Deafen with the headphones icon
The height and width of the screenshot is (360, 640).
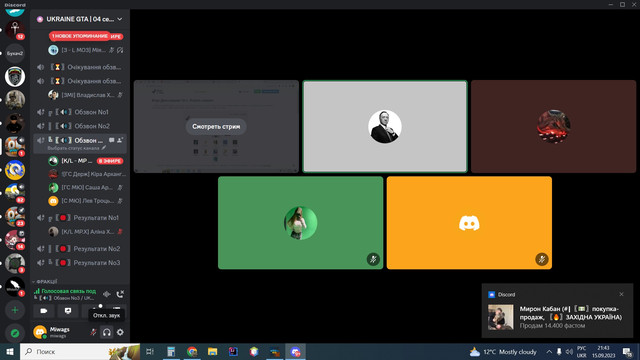(107, 332)
